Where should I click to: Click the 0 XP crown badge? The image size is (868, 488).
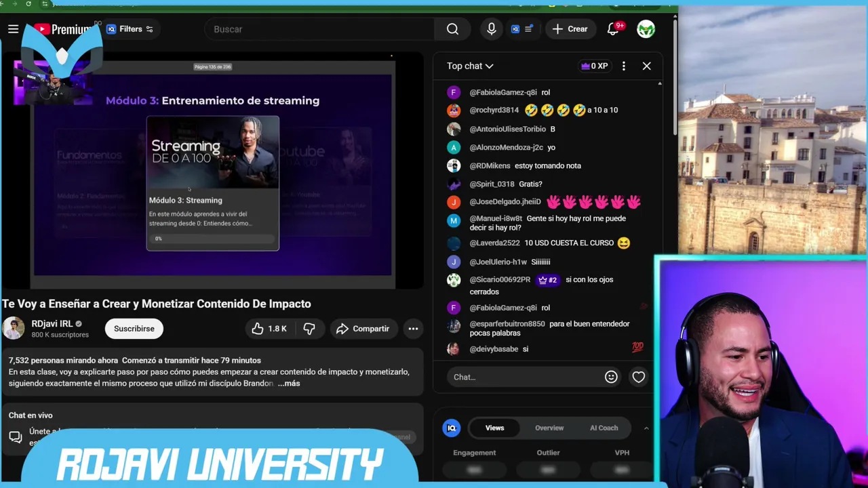pos(594,66)
